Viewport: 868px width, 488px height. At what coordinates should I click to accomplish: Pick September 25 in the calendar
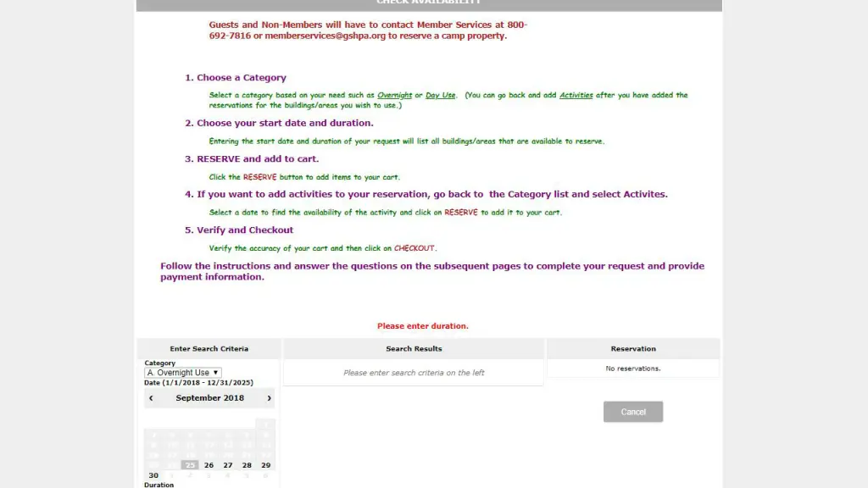click(190, 465)
